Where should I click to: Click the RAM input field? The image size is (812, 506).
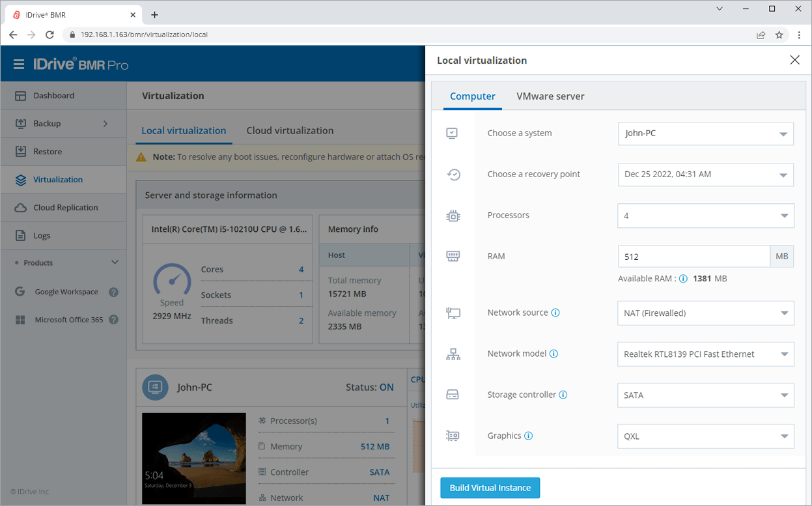coord(693,257)
